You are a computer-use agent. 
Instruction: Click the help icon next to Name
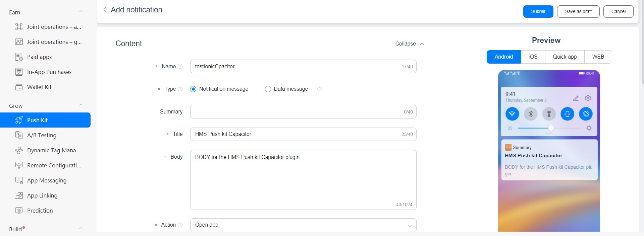coord(180,66)
